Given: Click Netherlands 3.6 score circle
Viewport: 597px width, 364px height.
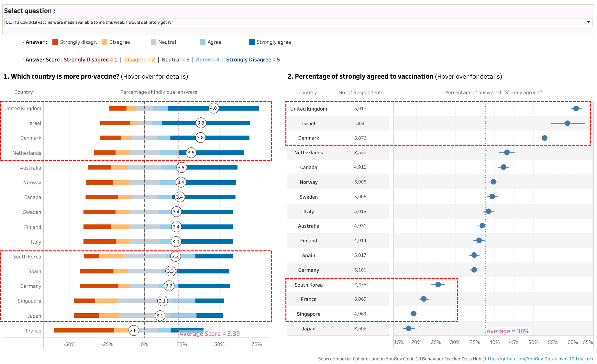Looking at the screenshot, I should tap(191, 153).
